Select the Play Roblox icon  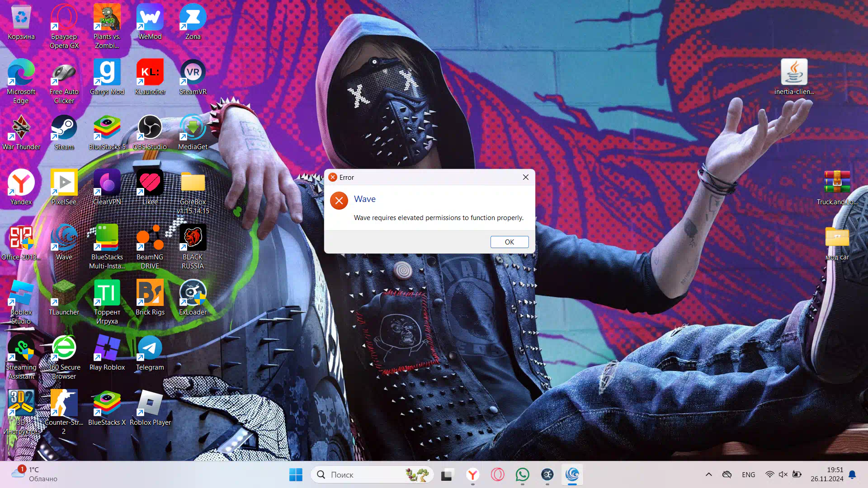(107, 352)
